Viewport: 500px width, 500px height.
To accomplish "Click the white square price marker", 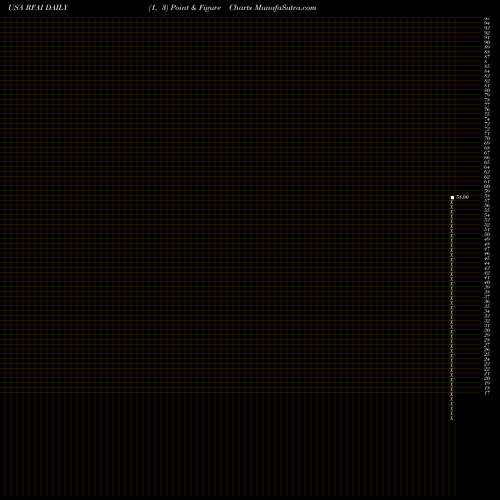I will tap(452, 197).
